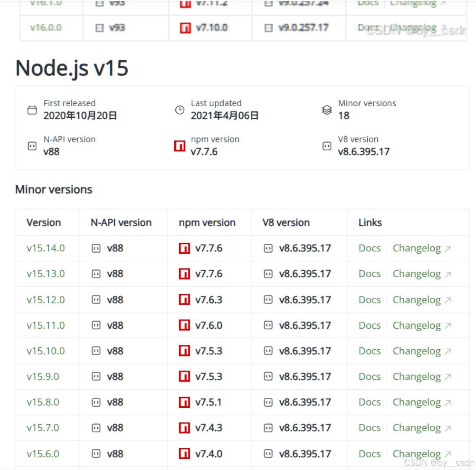The image size is (476, 470).
Task: Click the npm icon in v15.6.0 row
Action: 184,454
